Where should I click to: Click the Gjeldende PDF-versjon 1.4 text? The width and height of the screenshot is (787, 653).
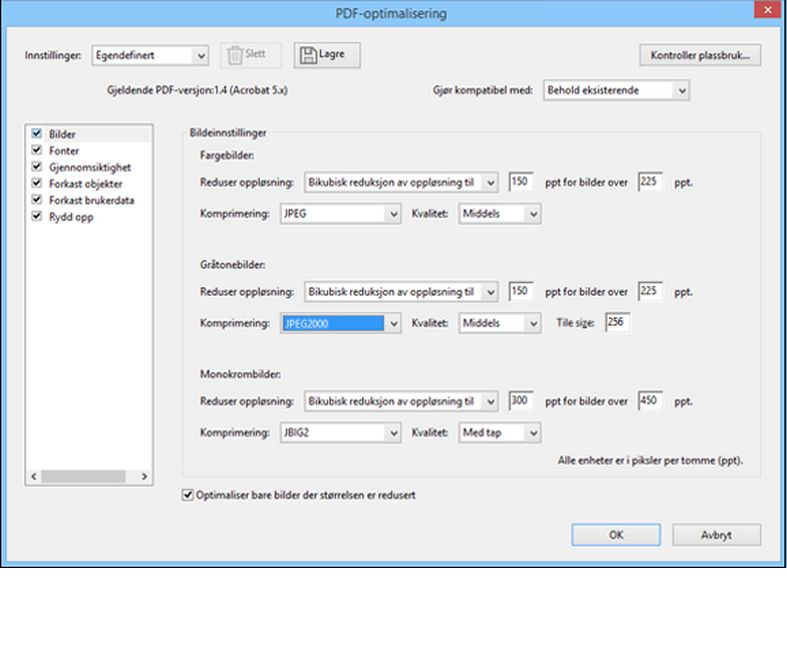coord(197,90)
